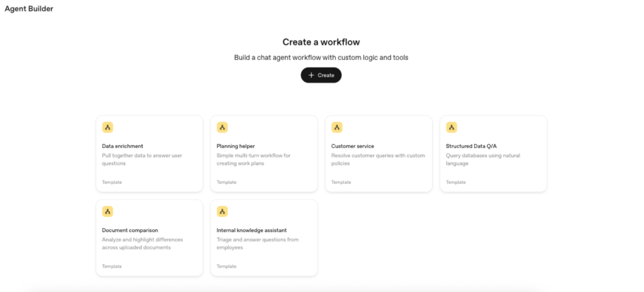Open the Document comparison card title
The image size is (644, 292).
(130, 230)
